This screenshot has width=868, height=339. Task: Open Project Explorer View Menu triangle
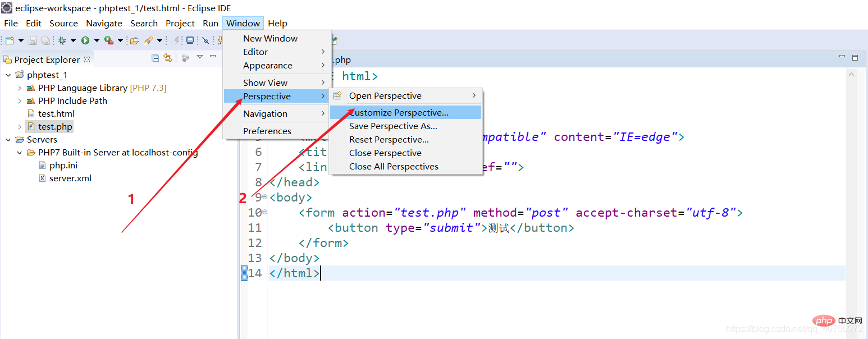(199, 57)
